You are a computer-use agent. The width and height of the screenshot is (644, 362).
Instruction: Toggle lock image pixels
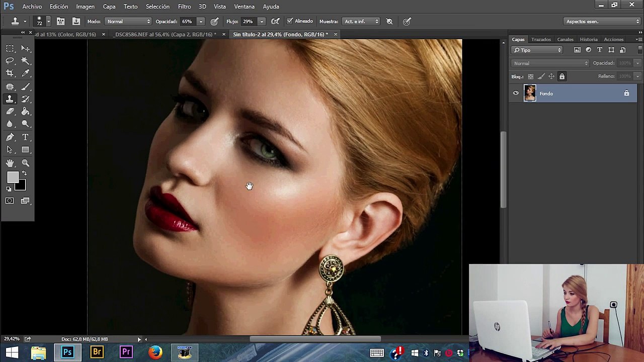tap(541, 76)
